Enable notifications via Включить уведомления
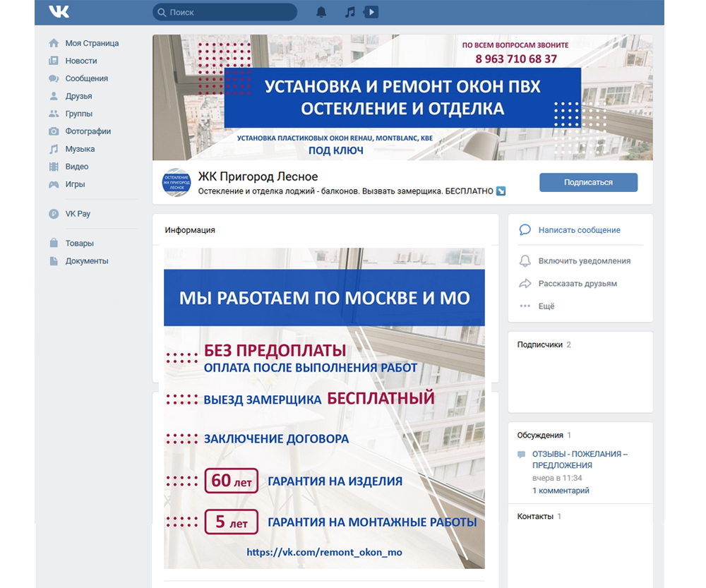The image size is (706, 588). 584,261
